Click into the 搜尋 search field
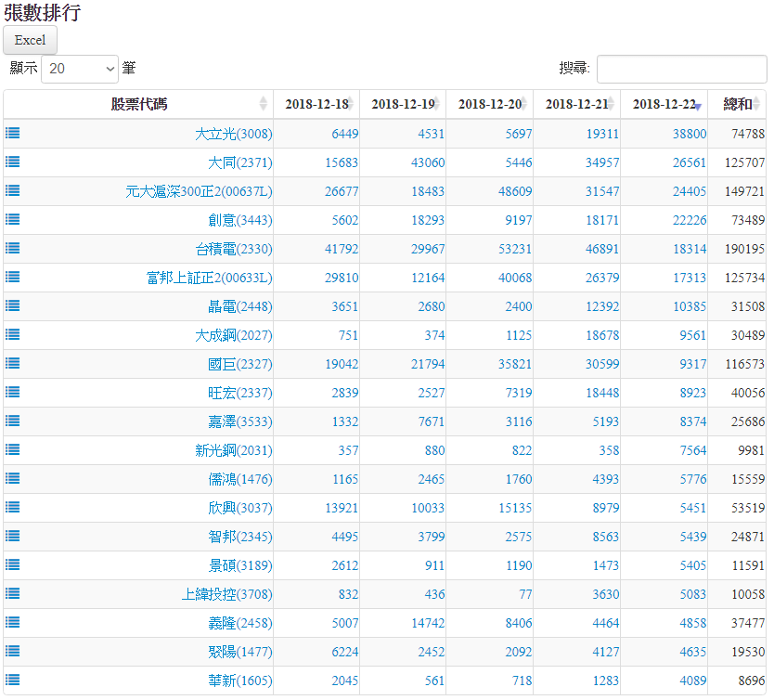Viewport: 774px width, 700px height. (x=681, y=69)
